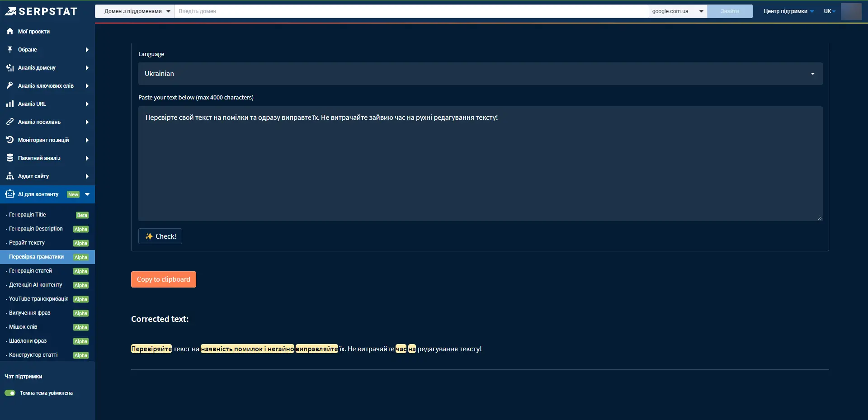This screenshot has height=420, width=868.
Task: Click Copy to clipboard button
Action: 164,279
